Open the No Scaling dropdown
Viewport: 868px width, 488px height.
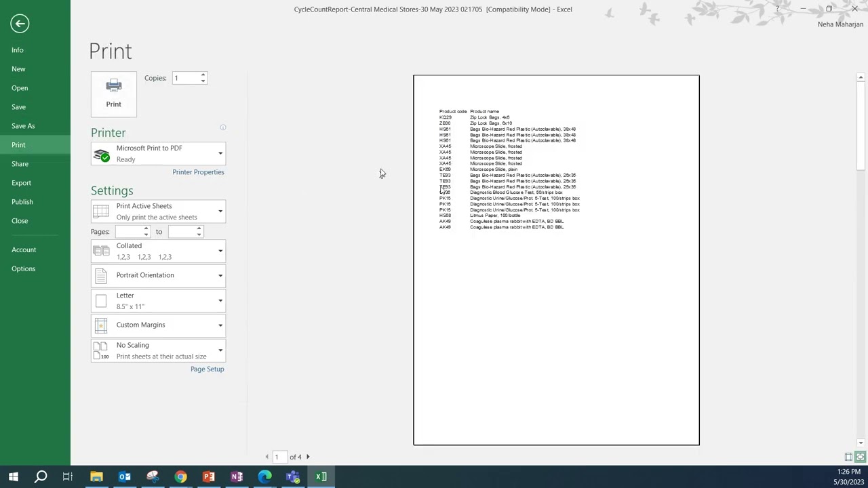[158, 350]
